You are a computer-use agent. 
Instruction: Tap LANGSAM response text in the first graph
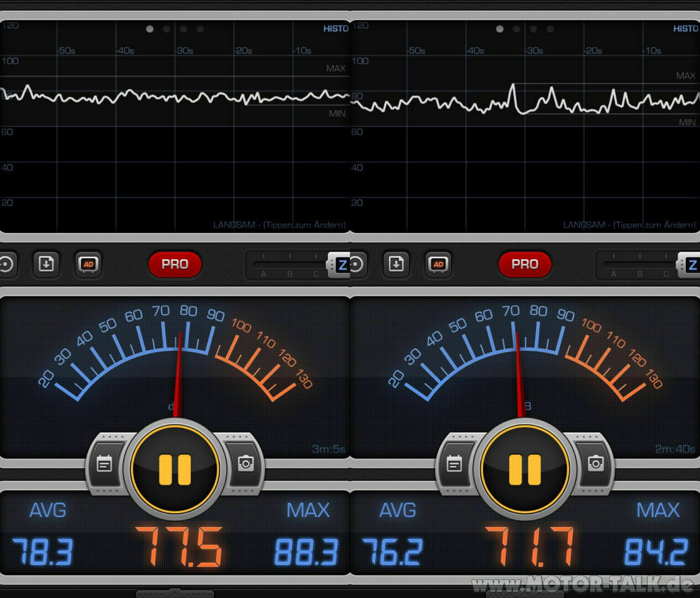click(279, 225)
